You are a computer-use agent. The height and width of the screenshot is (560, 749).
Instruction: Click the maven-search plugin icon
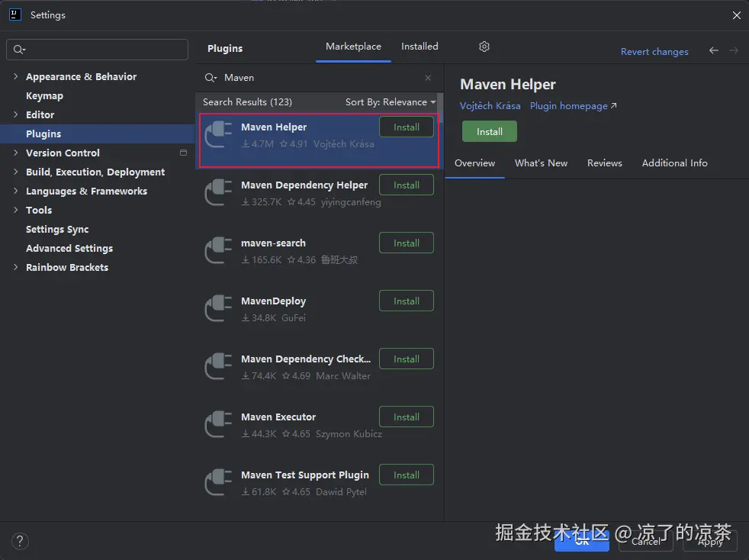[x=218, y=250]
